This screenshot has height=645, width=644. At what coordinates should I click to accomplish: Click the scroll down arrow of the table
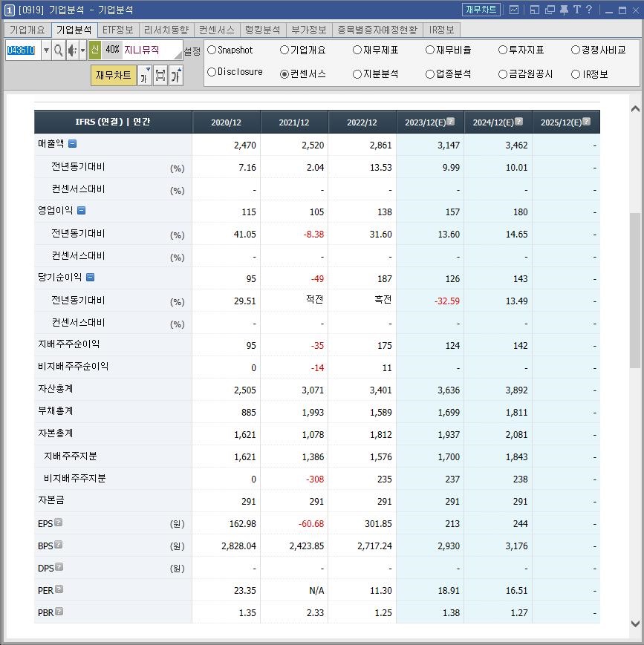tap(635, 623)
